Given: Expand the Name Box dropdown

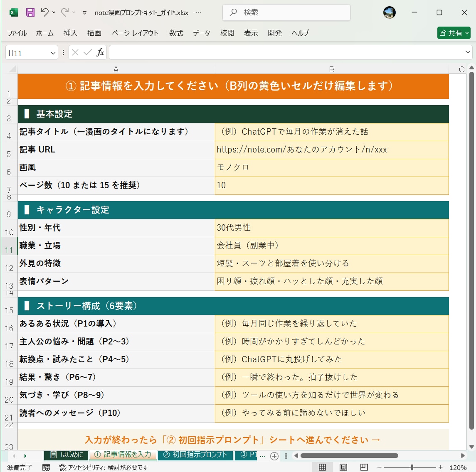Looking at the screenshot, I should pyautogui.click(x=53, y=53).
